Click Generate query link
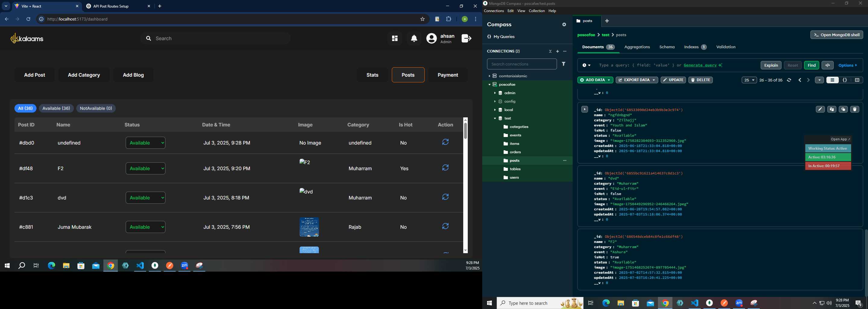Screen dimensions: 868x309 pyautogui.click(x=700, y=65)
